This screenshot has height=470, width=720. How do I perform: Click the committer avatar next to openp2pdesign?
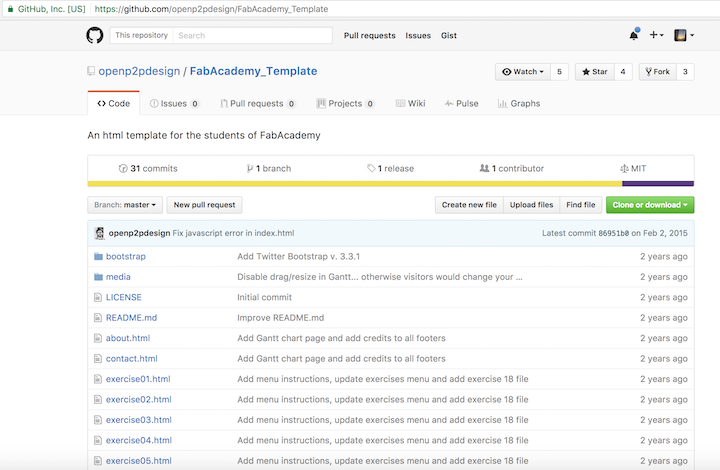click(x=99, y=233)
